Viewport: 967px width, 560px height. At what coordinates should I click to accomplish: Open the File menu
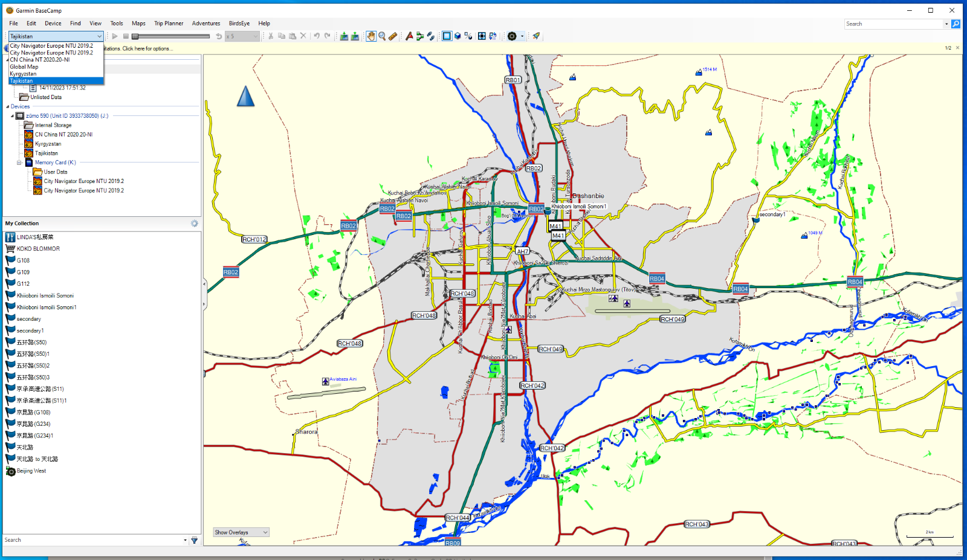click(13, 24)
